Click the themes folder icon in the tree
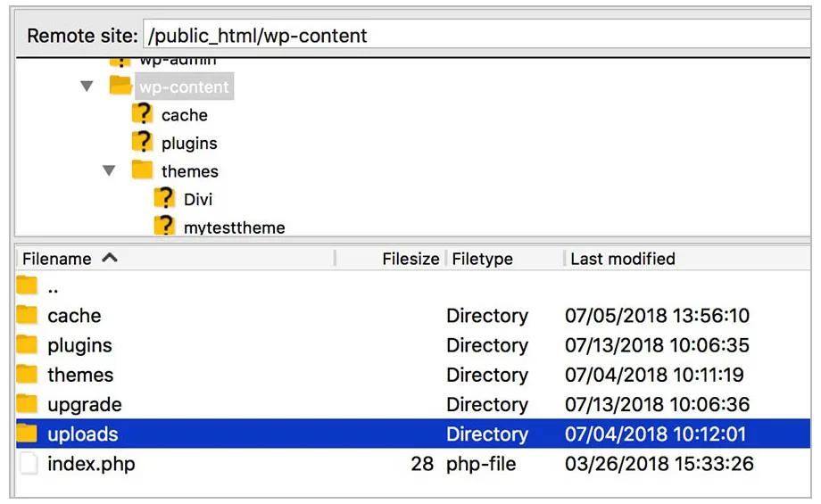 pyautogui.click(x=143, y=169)
